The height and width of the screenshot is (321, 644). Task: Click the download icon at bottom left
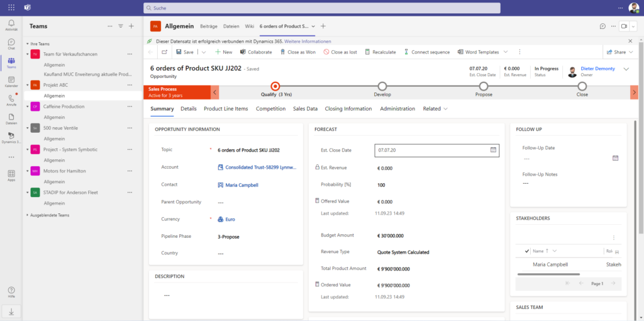(x=11, y=312)
